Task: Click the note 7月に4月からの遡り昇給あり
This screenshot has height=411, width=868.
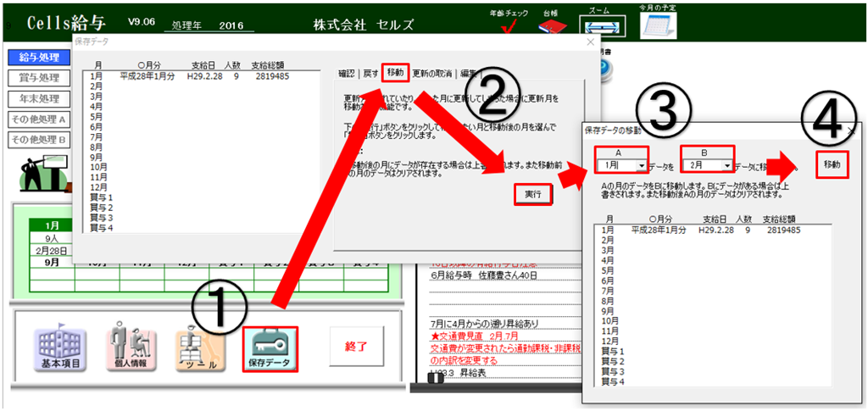Action: tap(484, 324)
